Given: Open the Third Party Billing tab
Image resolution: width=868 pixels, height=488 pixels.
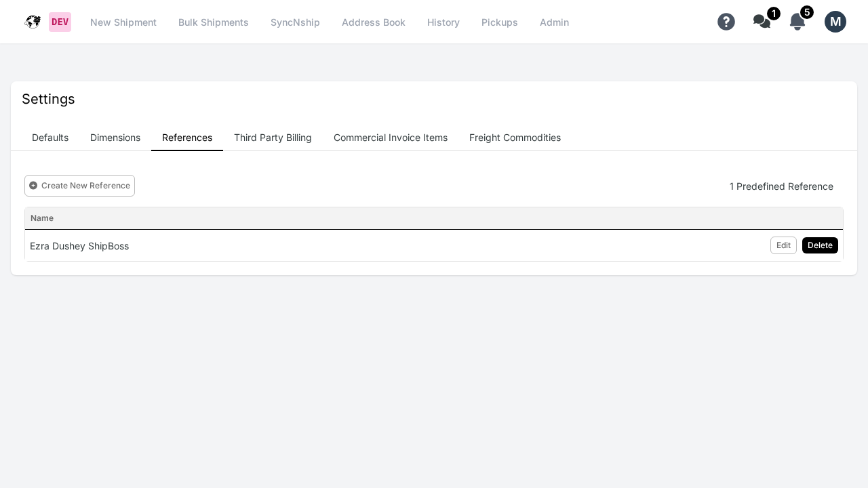Looking at the screenshot, I should 273,138.
